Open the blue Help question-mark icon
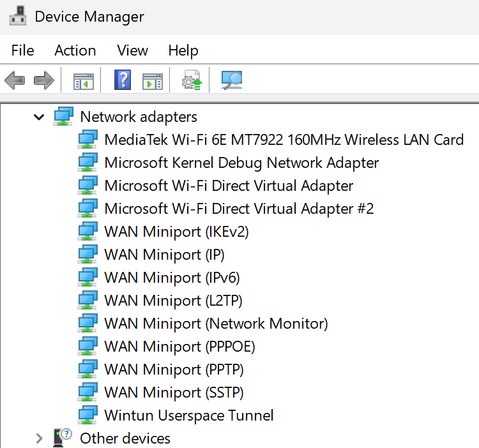Viewport: 479px width, 448px height. coord(123,80)
